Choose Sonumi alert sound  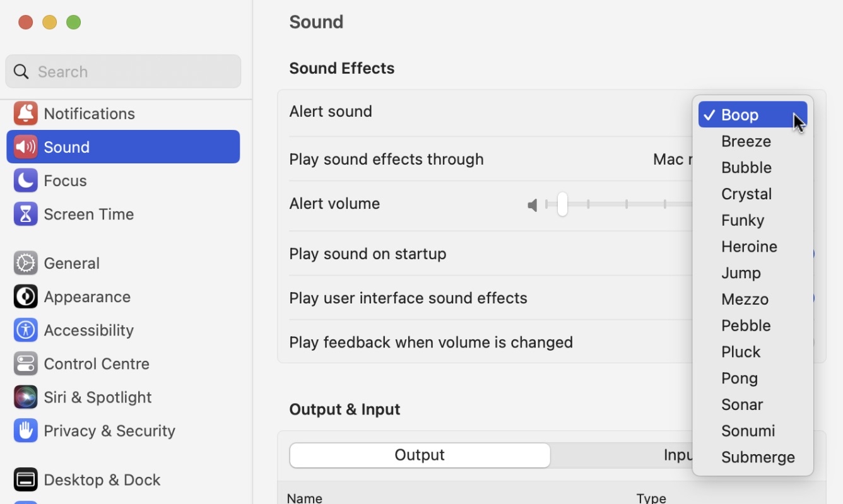(x=753, y=431)
